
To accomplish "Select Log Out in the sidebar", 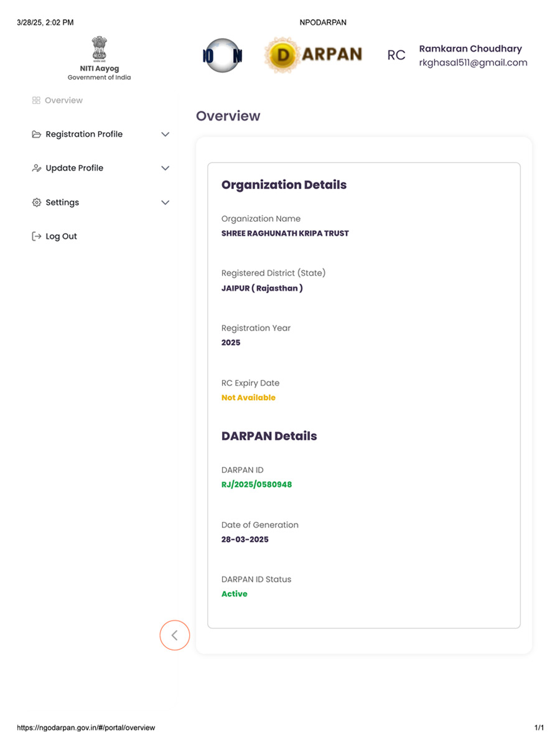I will (61, 237).
